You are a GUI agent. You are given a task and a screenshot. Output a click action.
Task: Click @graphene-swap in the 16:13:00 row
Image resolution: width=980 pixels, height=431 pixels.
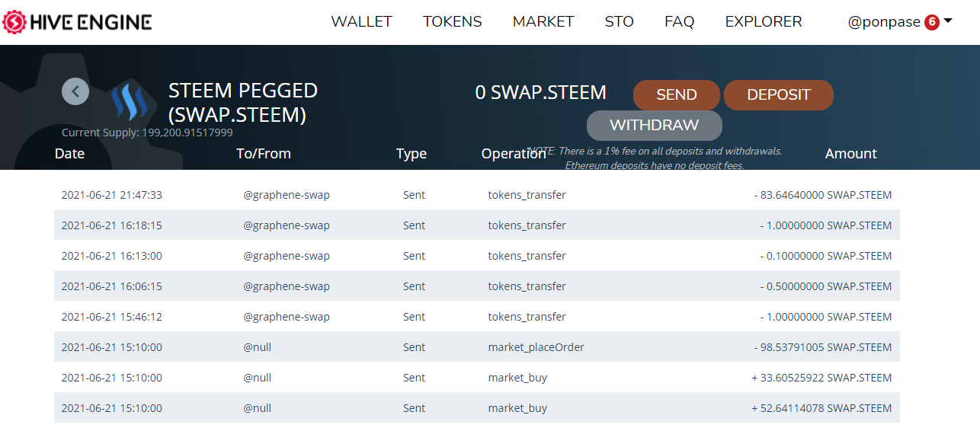tap(287, 256)
